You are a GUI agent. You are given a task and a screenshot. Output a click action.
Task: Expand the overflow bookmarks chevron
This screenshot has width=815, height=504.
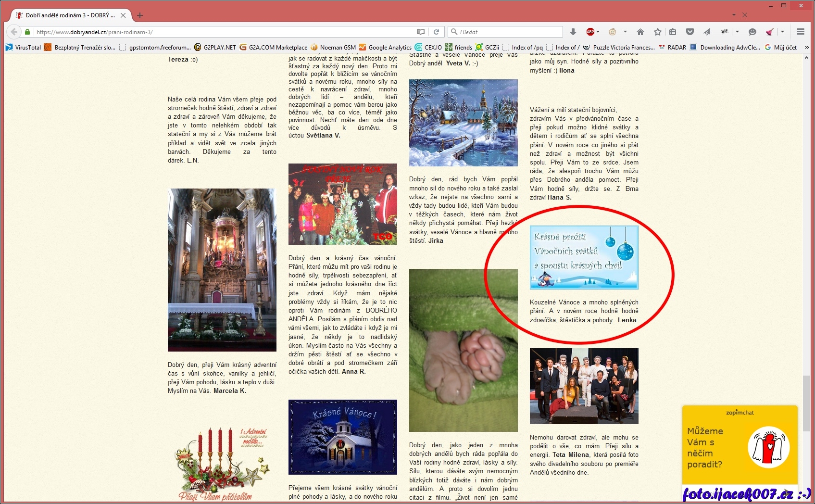806,47
